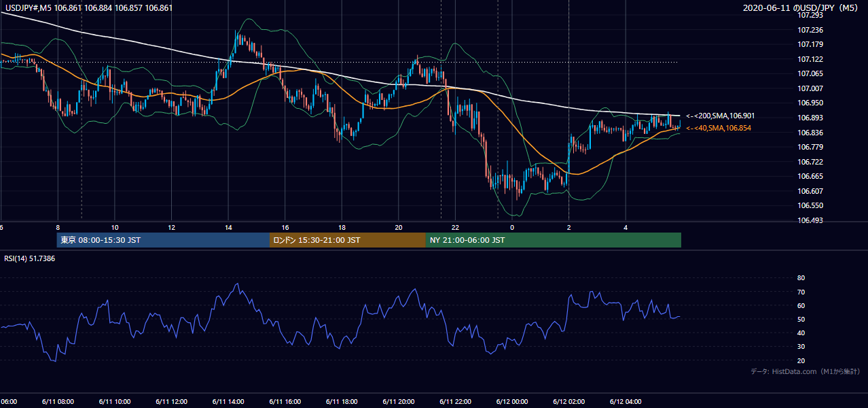Click the 6/12 04:00 time axis label
868x408 pixels.
626,401
